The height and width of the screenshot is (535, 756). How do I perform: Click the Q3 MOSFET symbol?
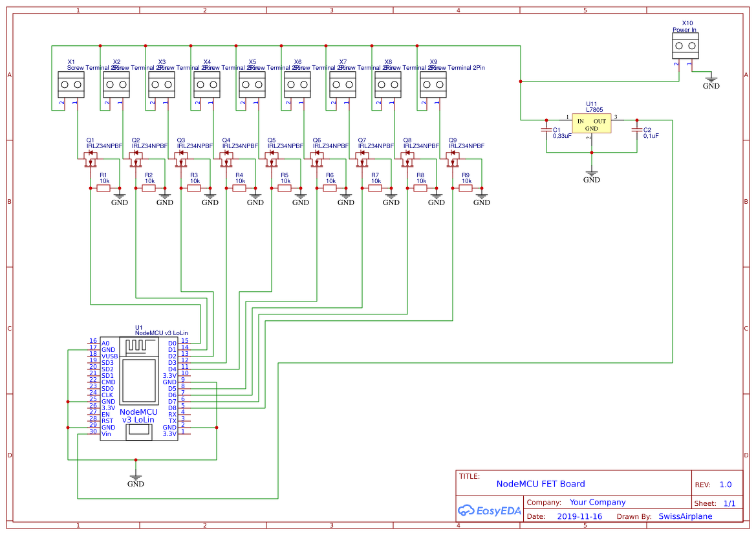click(x=181, y=158)
